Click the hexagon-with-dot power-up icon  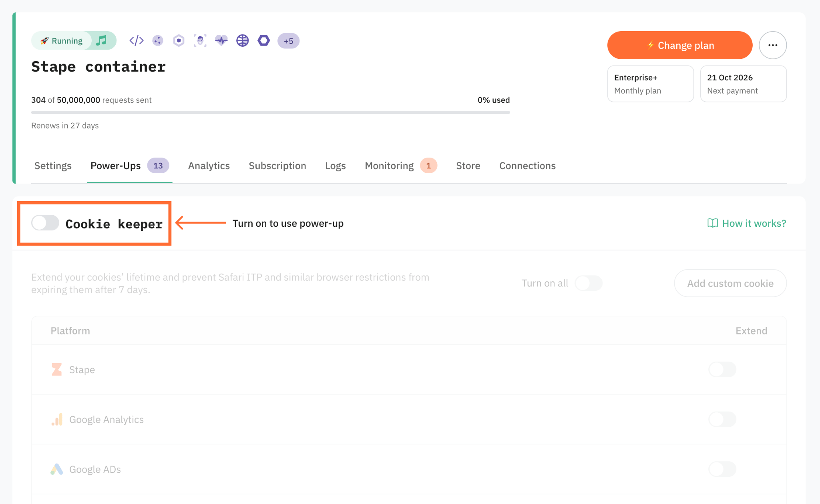pos(179,40)
